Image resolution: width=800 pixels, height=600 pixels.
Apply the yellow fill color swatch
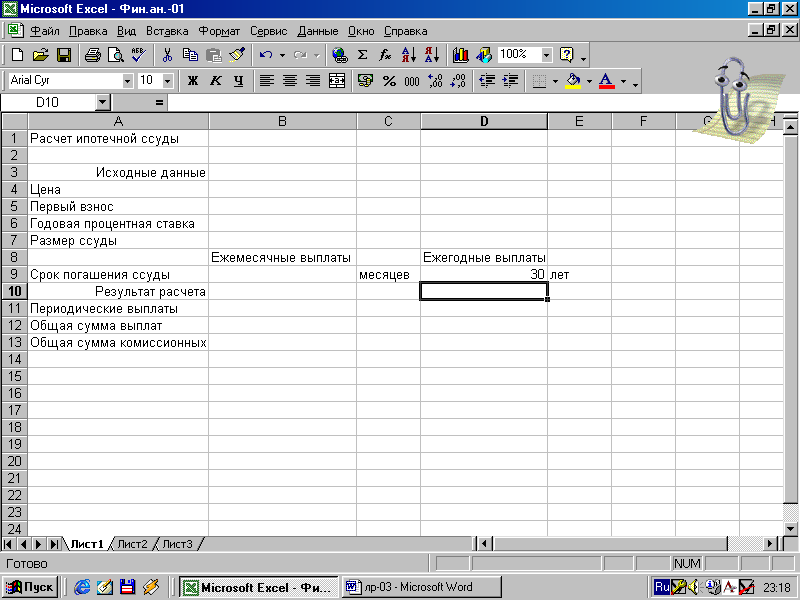[573, 81]
